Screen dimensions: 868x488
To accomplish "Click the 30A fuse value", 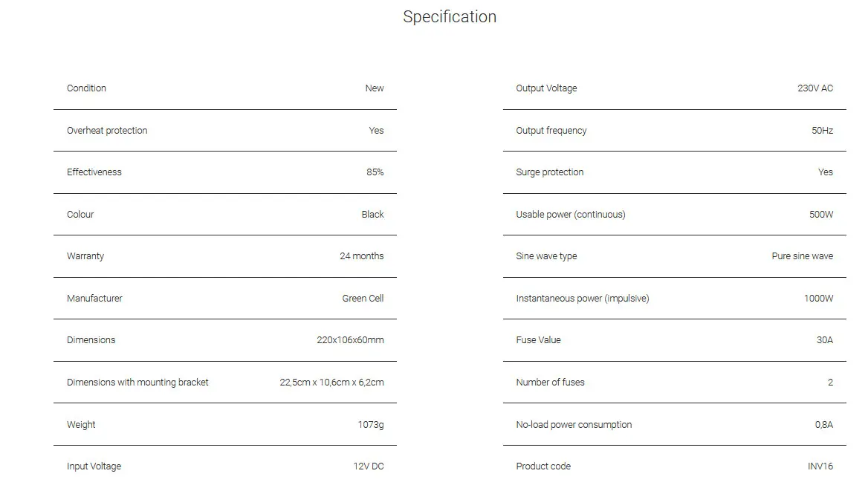I will coord(824,339).
